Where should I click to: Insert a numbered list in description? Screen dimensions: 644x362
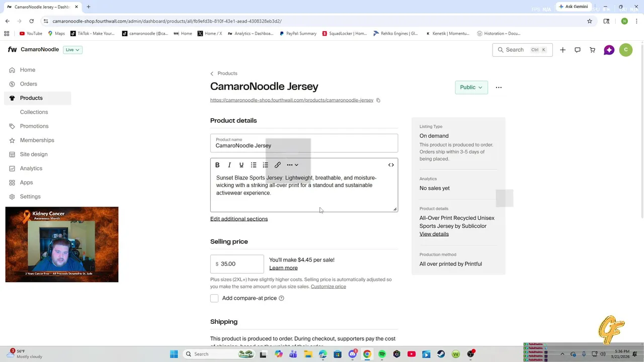click(266, 165)
